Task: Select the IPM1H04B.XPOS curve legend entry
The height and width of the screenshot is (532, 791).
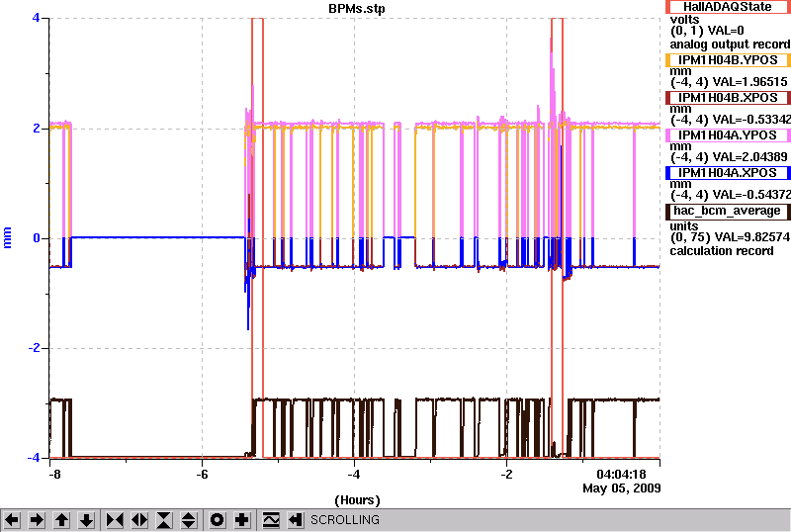Action: pos(728,98)
